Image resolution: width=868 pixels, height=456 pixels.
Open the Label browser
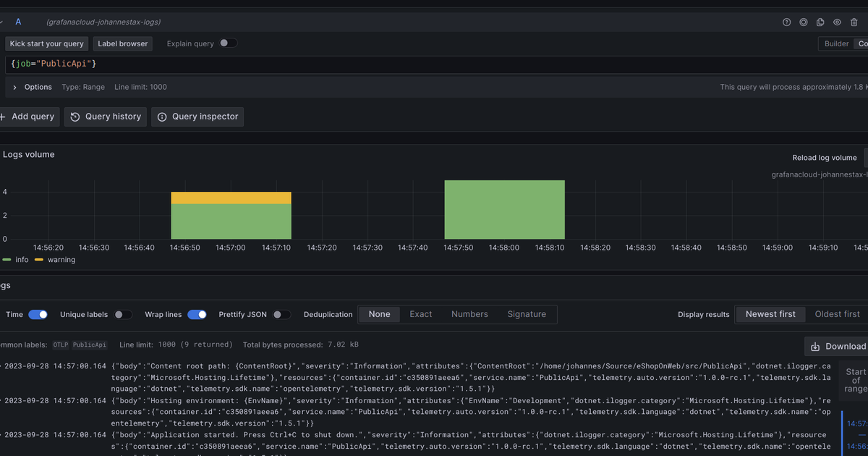click(x=123, y=43)
